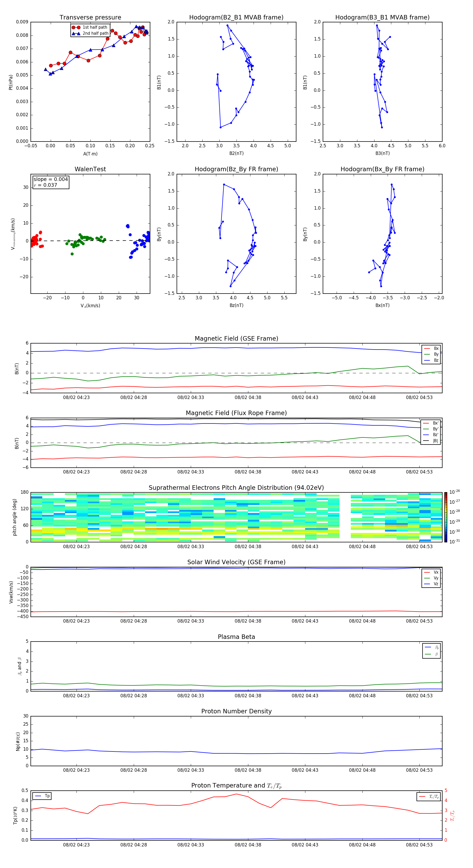The height and width of the screenshot is (868, 473).
Task: Click 'Bz(nT)' x-axis label
Action: pos(236,305)
